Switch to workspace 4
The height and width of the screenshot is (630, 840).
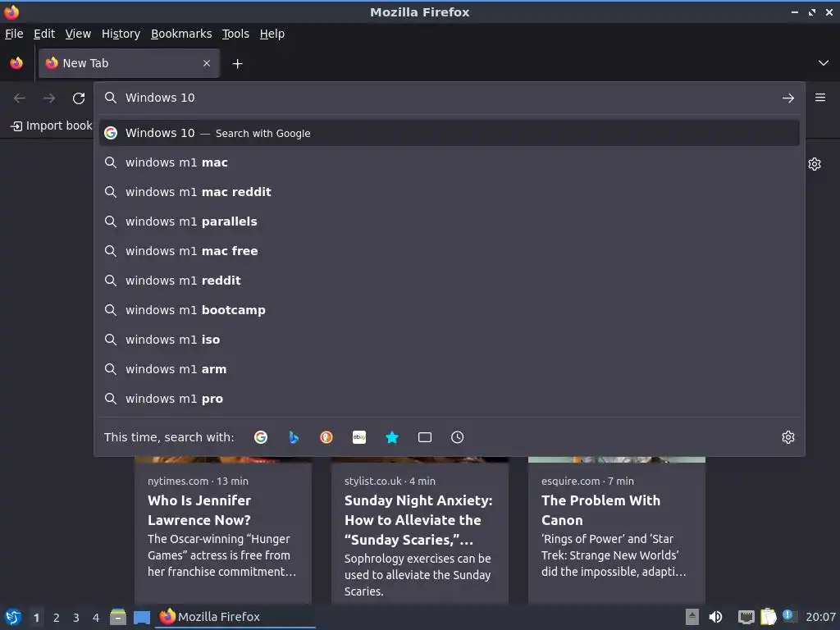pos(96,618)
